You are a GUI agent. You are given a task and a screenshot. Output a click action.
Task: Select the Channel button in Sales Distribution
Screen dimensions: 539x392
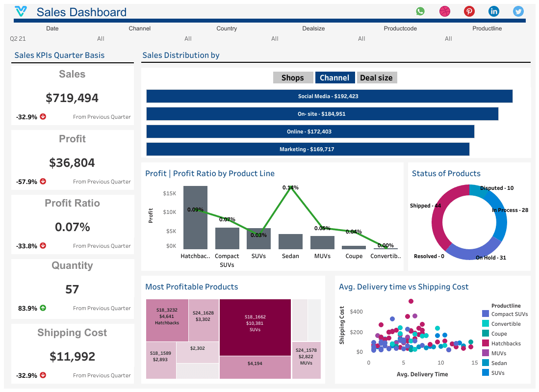point(335,77)
